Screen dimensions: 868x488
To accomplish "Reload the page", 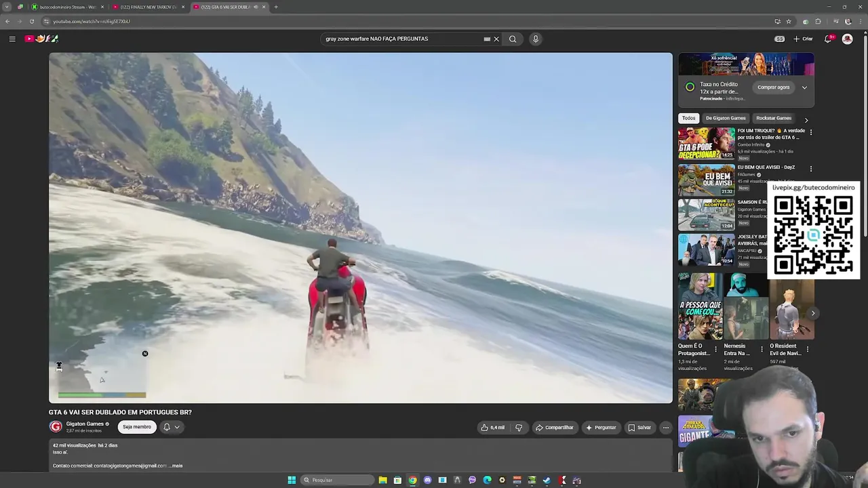I will pyautogui.click(x=32, y=21).
